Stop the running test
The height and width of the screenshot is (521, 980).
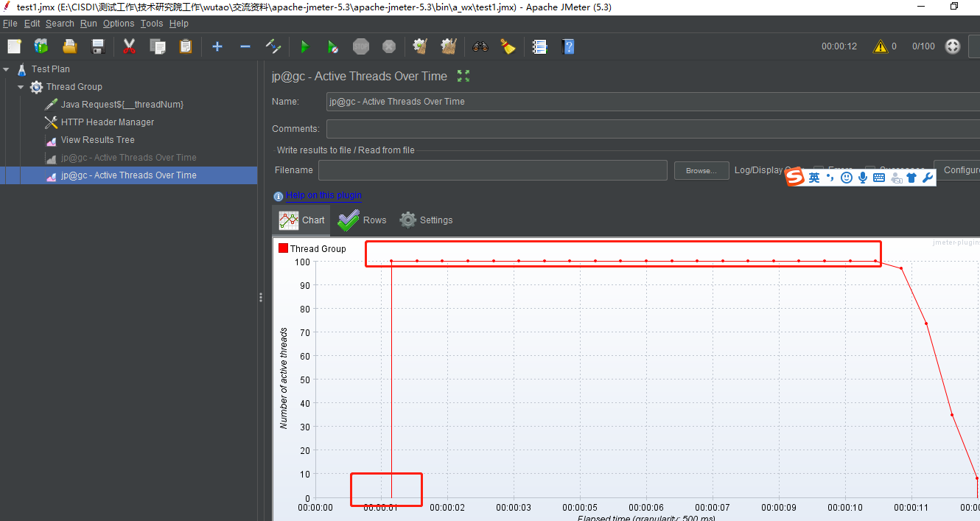360,46
